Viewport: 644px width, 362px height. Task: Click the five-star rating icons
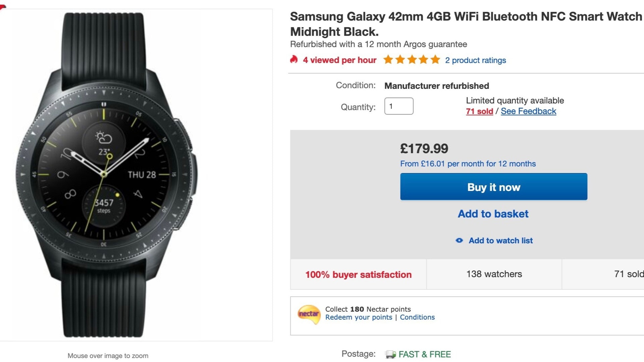pyautogui.click(x=412, y=60)
